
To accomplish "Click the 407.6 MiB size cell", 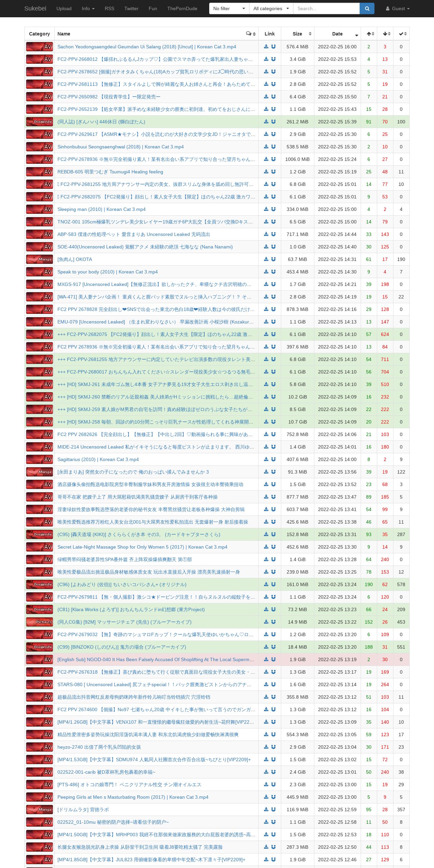I will (x=297, y=459).
